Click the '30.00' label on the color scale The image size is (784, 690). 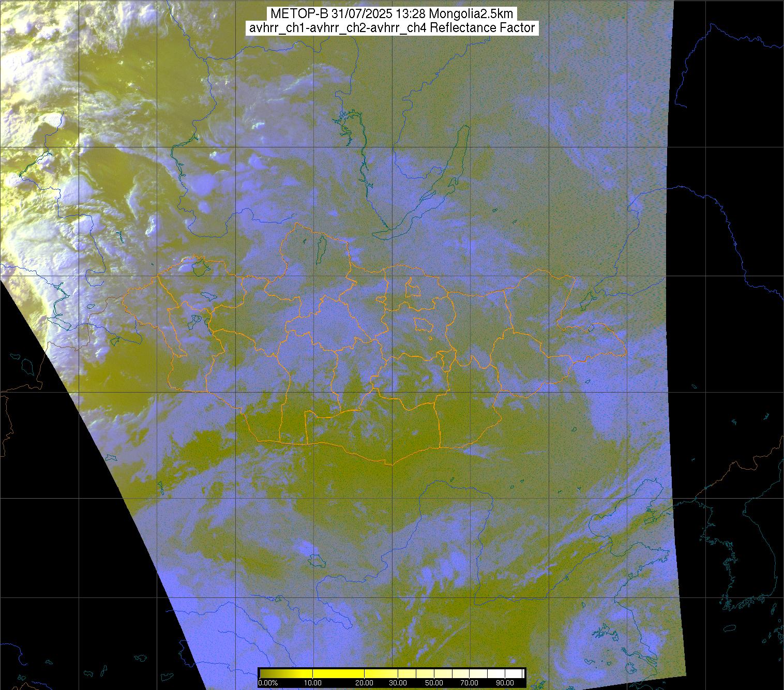[398, 683]
